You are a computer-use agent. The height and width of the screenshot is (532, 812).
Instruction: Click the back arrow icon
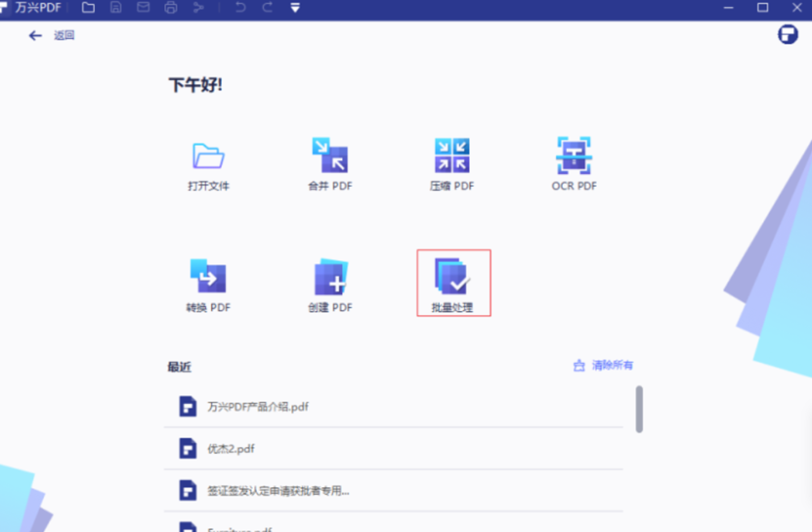(35, 35)
